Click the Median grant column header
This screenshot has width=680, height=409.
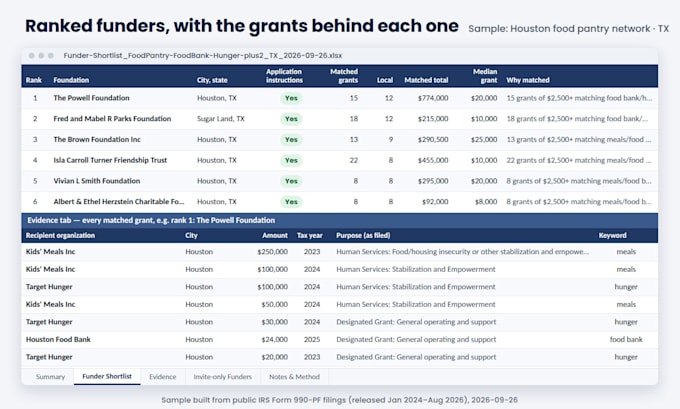[x=485, y=76]
